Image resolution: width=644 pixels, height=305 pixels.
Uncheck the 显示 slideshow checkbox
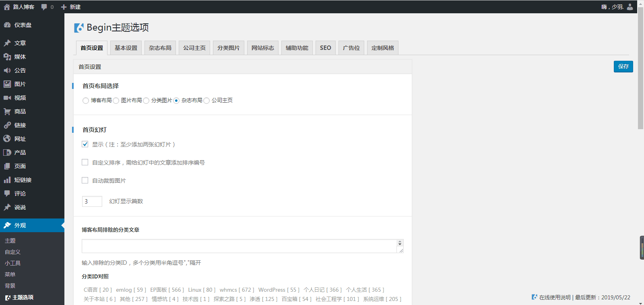pos(85,144)
